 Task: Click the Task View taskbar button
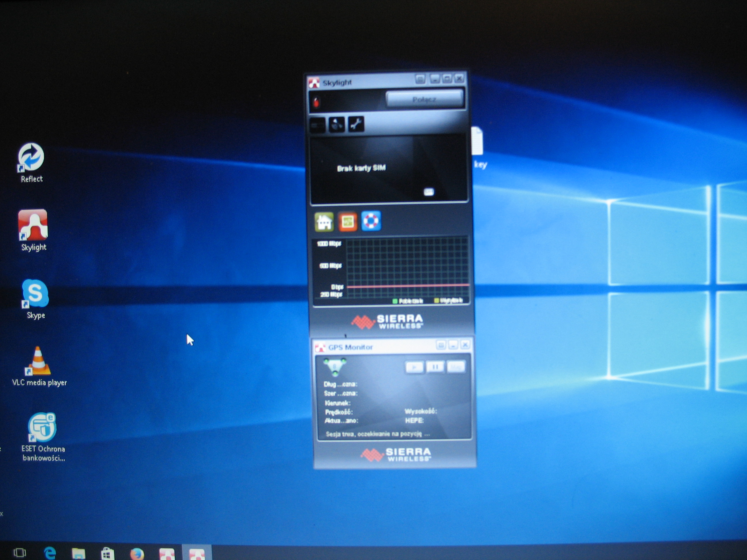(x=20, y=553)
